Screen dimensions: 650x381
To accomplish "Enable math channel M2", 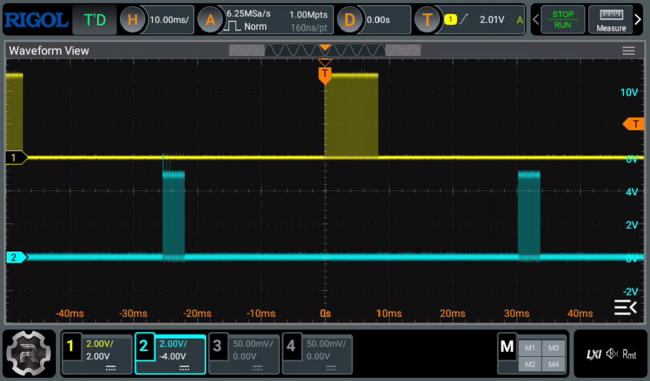I will [x=530, y=364].
